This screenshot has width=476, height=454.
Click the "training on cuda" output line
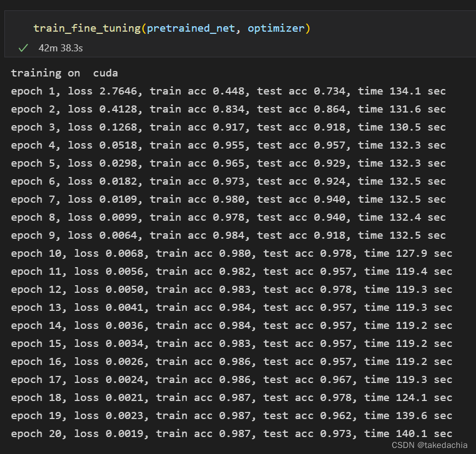coord(64,73)
